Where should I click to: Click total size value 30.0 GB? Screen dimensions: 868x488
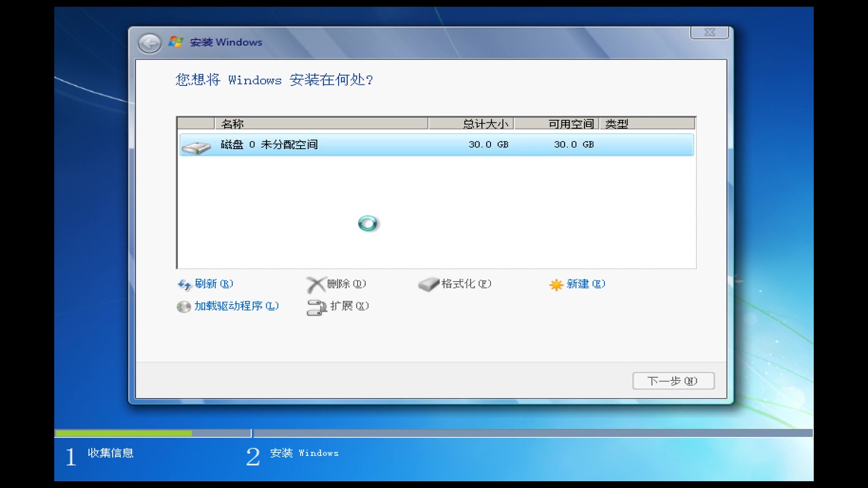pos(489,145)
